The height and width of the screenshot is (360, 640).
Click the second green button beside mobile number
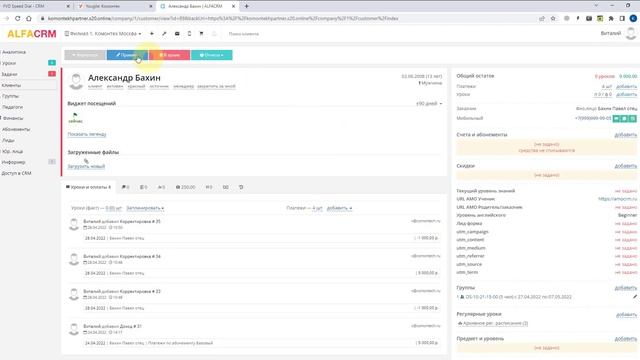pos(624,118)
